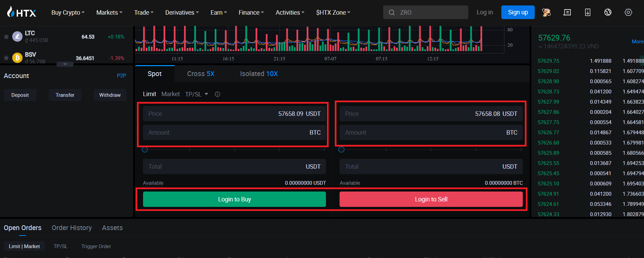Viewport: 644px width, 258px height.
Task: Click the BSV change -1.39%
Action: click(116, 58)
